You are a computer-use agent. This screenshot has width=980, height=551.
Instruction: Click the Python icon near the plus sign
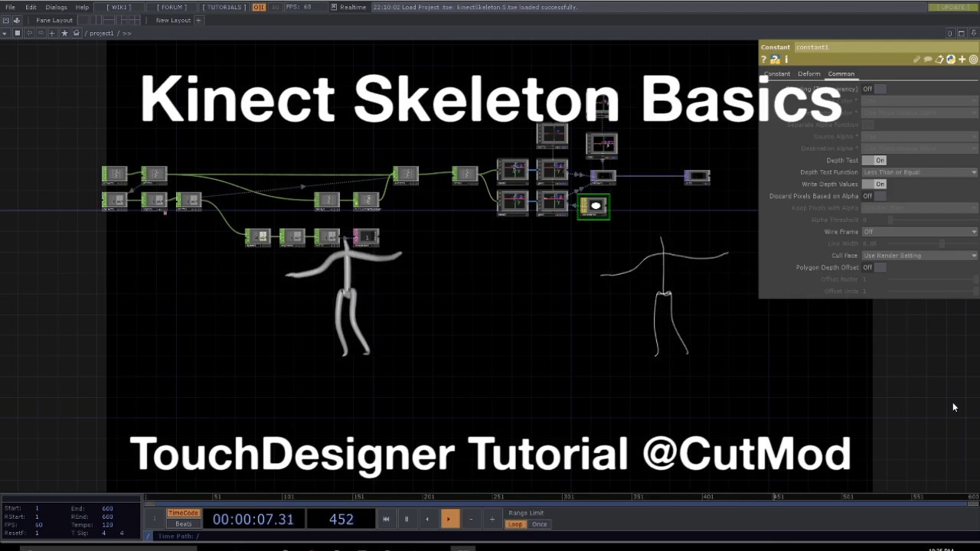point(951,60)
